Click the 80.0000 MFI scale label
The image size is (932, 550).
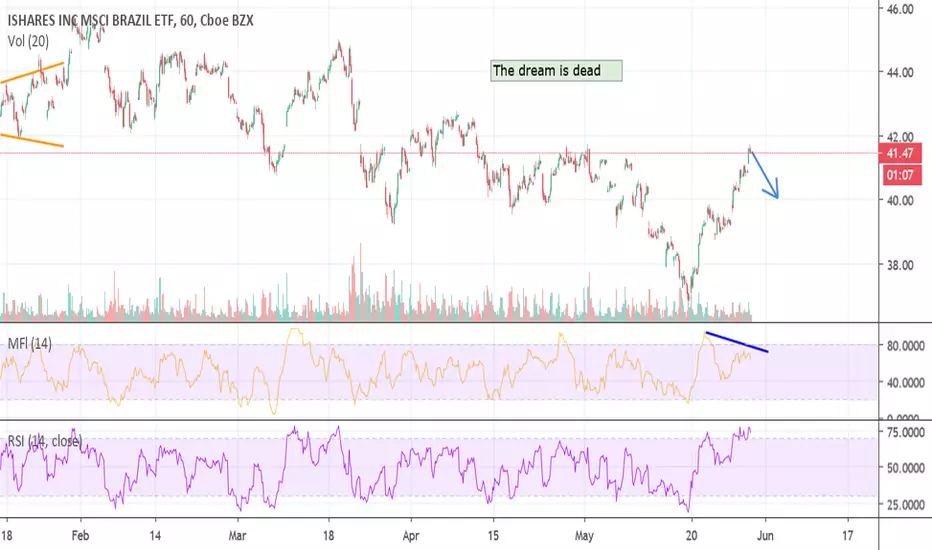click(905, 345)
